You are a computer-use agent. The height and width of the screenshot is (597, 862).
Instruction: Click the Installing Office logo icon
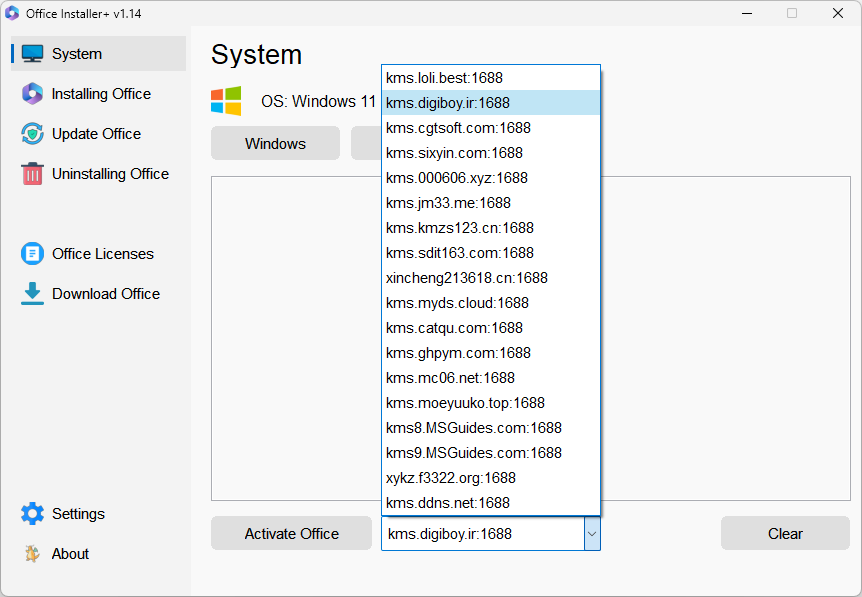pos(32,94)
